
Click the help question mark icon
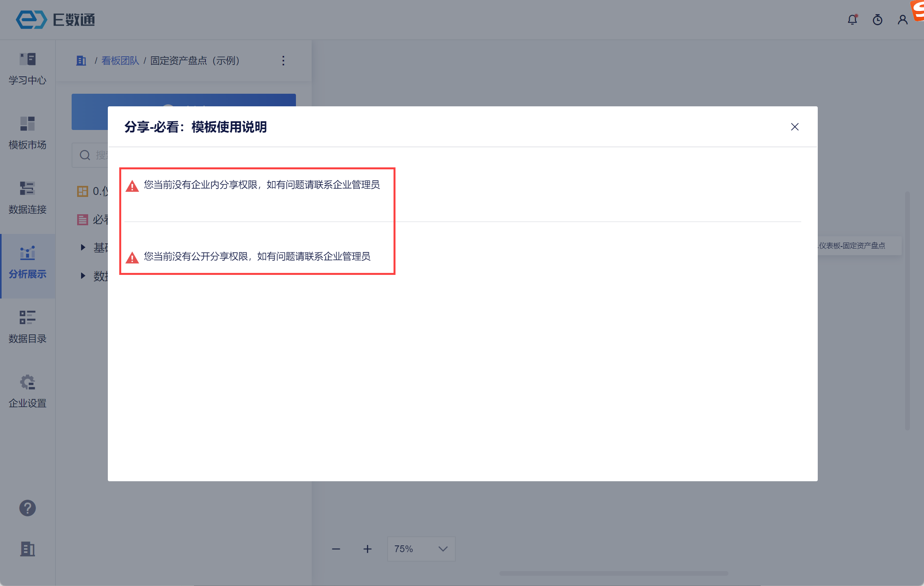tap(28, 508)
